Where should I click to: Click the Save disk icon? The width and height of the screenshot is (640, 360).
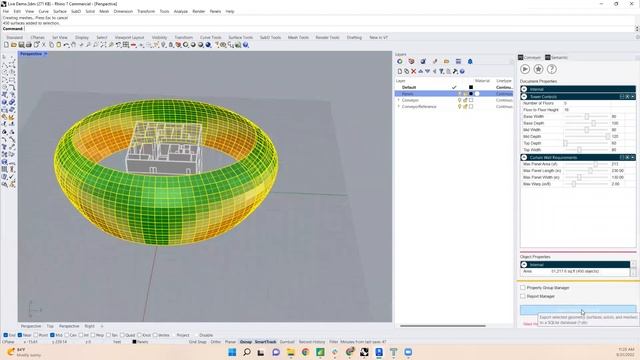21,45
